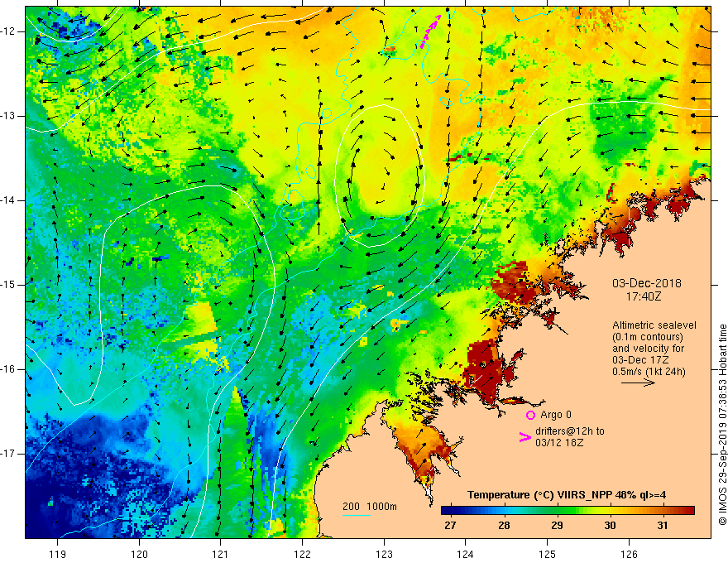Click the longitude axis label 122
The height and width of the screenshot is (563, 728).
point(302,554)
